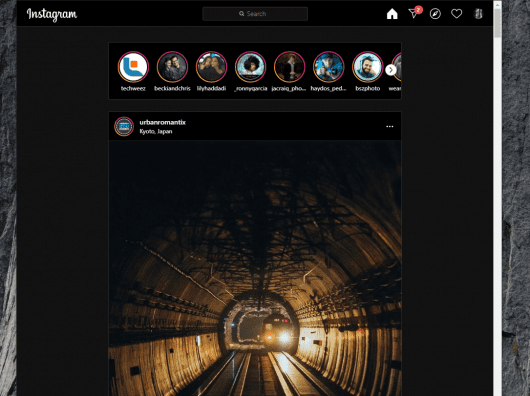Open urbanromantix username link
530x396 pixels.
[163, 122]
